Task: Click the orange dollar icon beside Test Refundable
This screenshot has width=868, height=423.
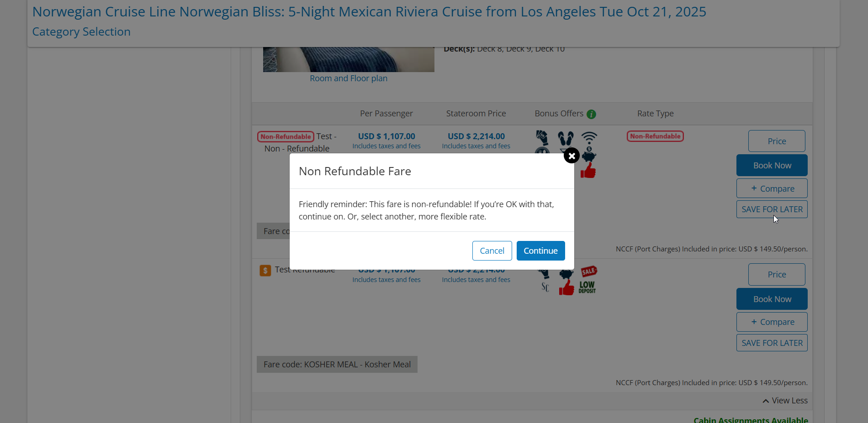Action: 265,271
